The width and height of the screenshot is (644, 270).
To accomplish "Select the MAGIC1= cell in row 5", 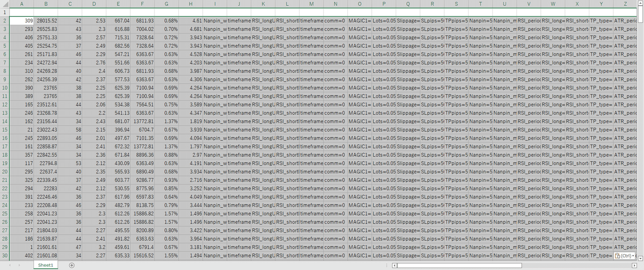I will click(359, 46).
